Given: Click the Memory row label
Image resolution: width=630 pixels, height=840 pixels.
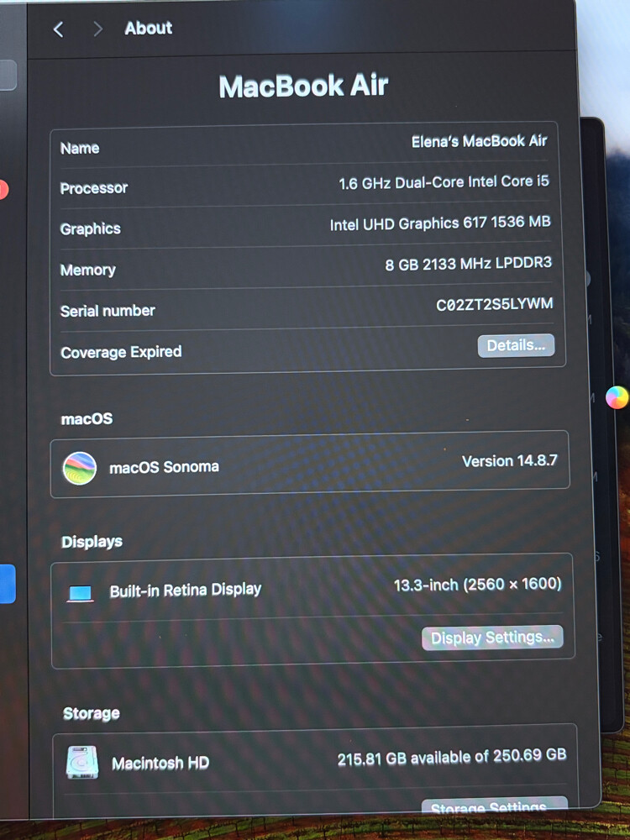Looking at the screenshot, I should click(x=88, y=270).
